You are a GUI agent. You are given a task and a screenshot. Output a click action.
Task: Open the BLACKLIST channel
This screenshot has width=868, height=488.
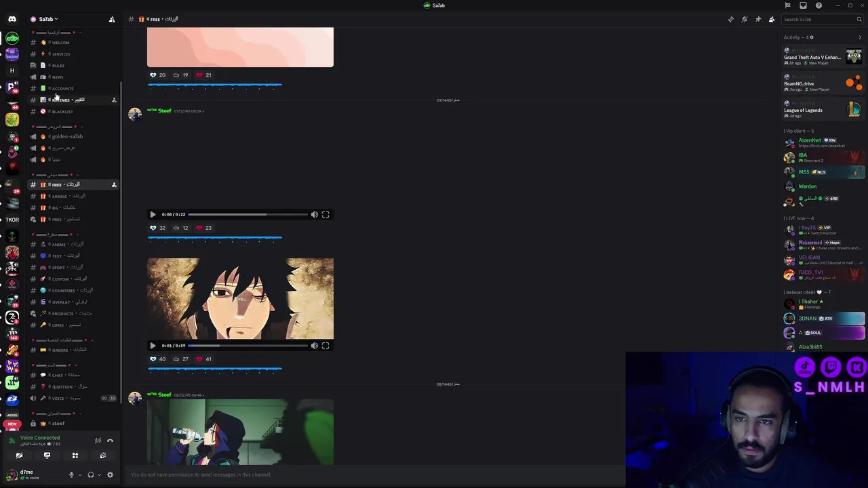click(x=73, y=111)
